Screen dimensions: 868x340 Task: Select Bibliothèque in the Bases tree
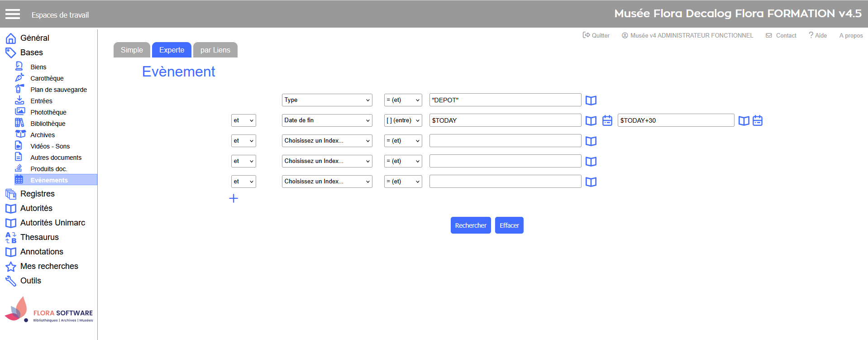pos(48,124)
